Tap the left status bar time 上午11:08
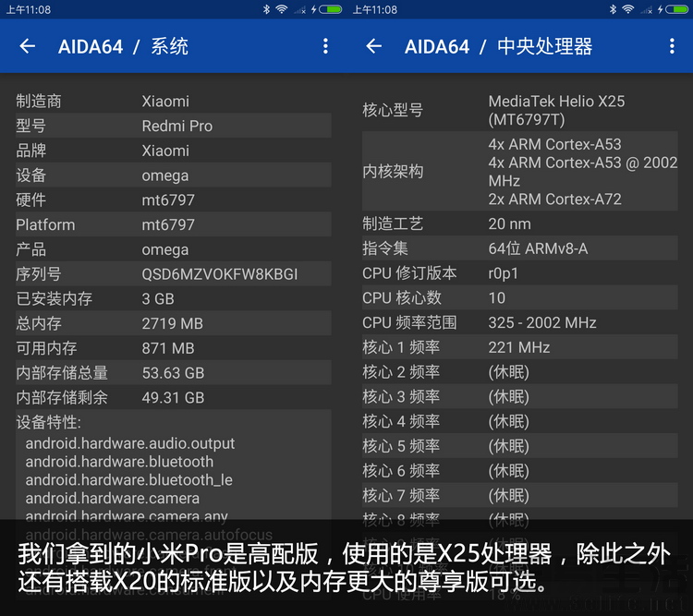Screen dimensions: 693x616 [29, 10]
